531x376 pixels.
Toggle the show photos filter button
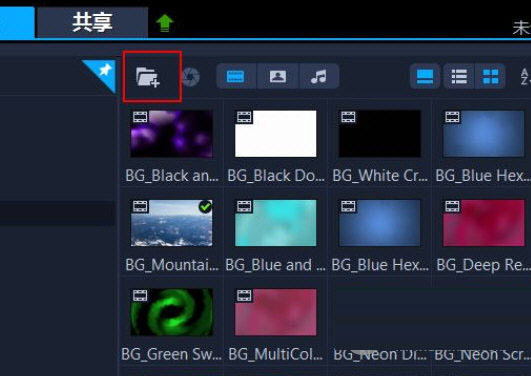(x=278, y=76)
